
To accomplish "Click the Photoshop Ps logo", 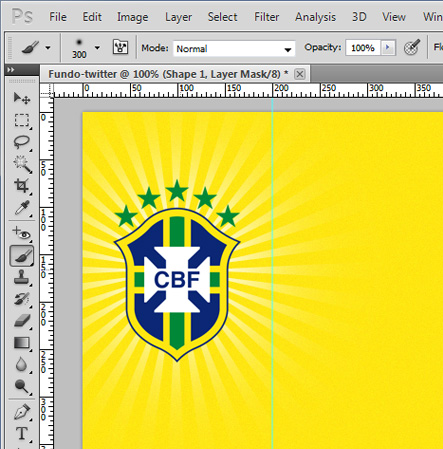I will coord(22,16).
